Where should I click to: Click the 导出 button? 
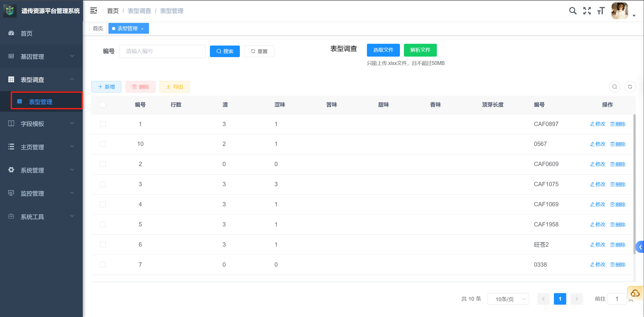pos(174,87)
